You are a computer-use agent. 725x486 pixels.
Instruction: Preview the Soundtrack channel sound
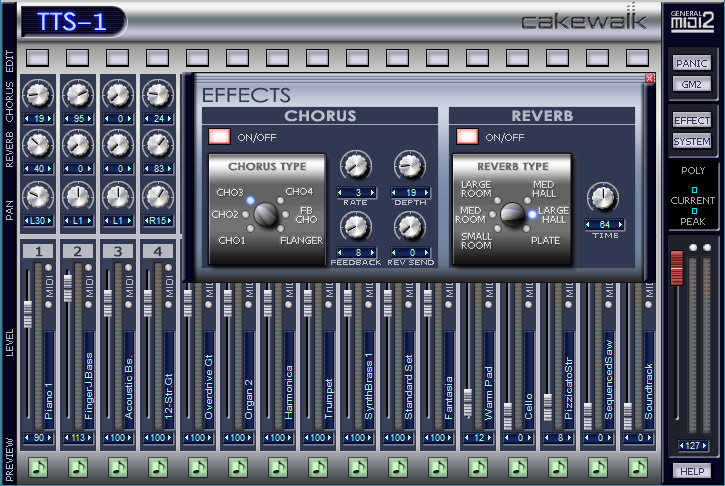[x=638, y=468]
